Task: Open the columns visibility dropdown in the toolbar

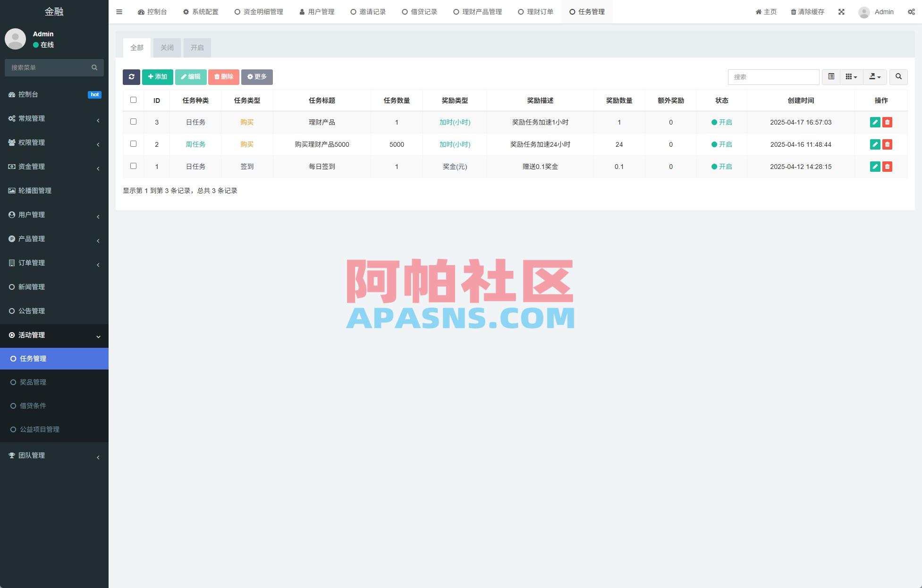Action: [851, 76]
